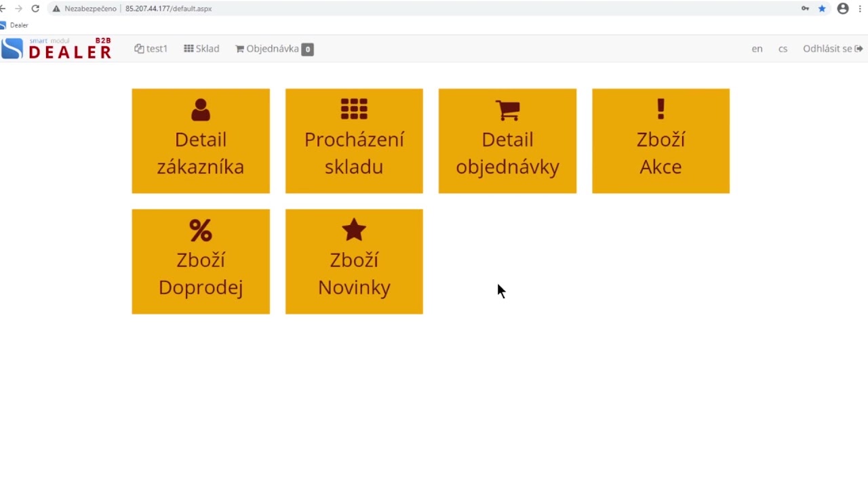
Task: Click the Smart Modul Dealer B2B logo
Action: point(57,49)
